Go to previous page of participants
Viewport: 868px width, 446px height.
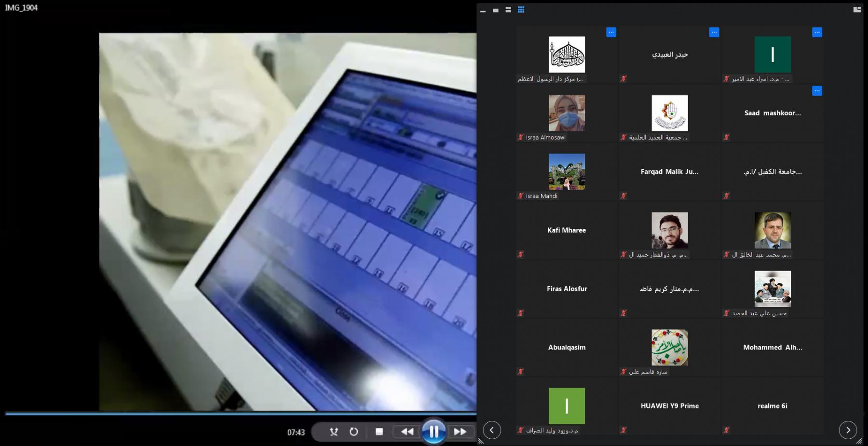click(x=492, y=430)
